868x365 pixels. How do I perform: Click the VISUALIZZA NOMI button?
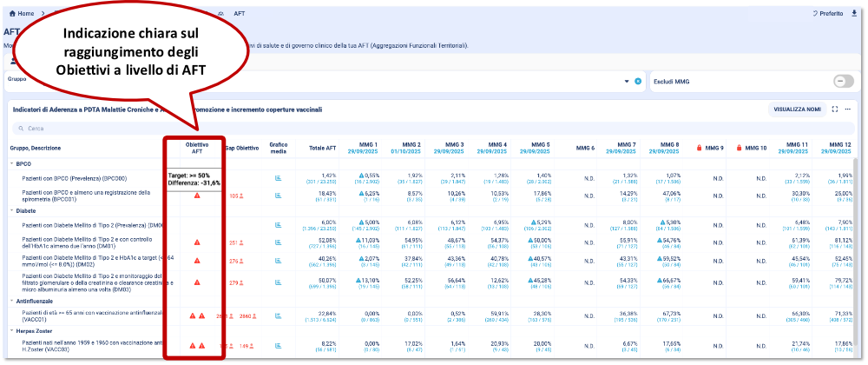[x=797, y=109]
